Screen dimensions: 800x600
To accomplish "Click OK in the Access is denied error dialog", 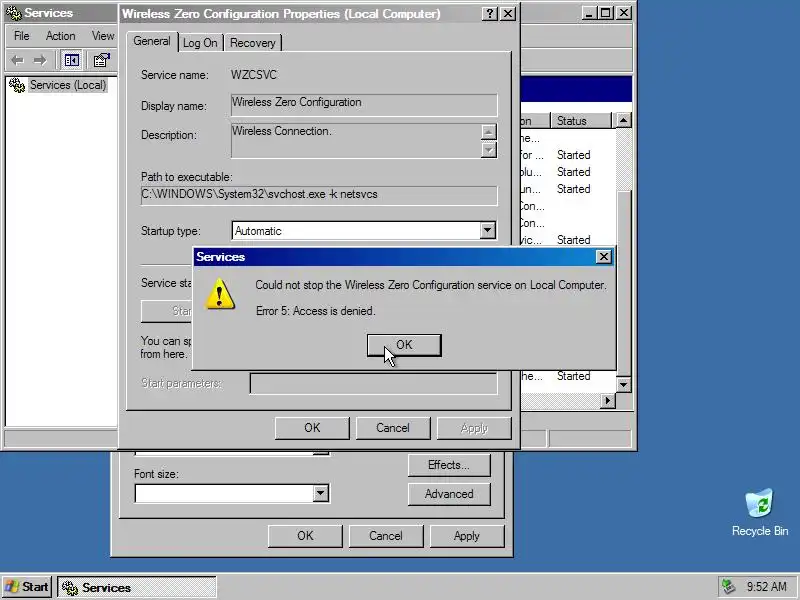I will 404,345.
